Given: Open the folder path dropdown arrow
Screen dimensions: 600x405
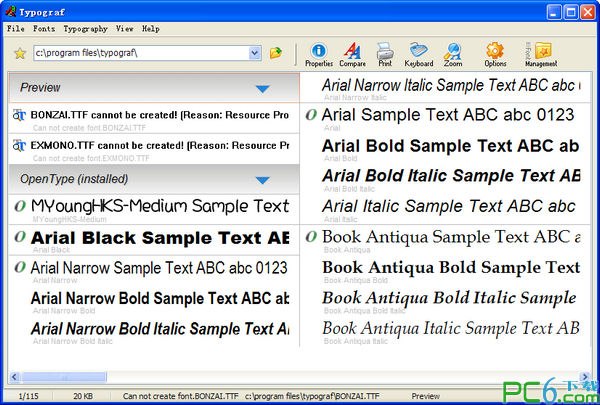Looking at the screenshot, I should pyautogui.click(x=254, y=53).
